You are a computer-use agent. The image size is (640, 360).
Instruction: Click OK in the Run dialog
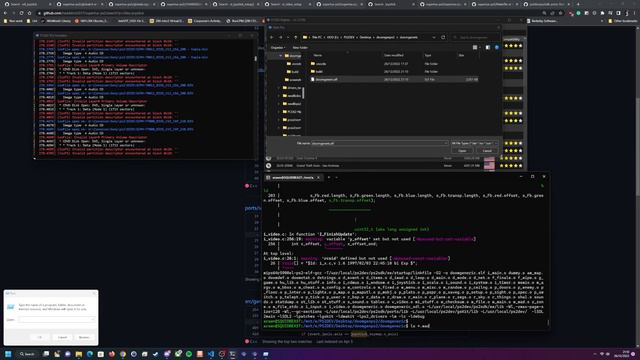coord(40,337)
